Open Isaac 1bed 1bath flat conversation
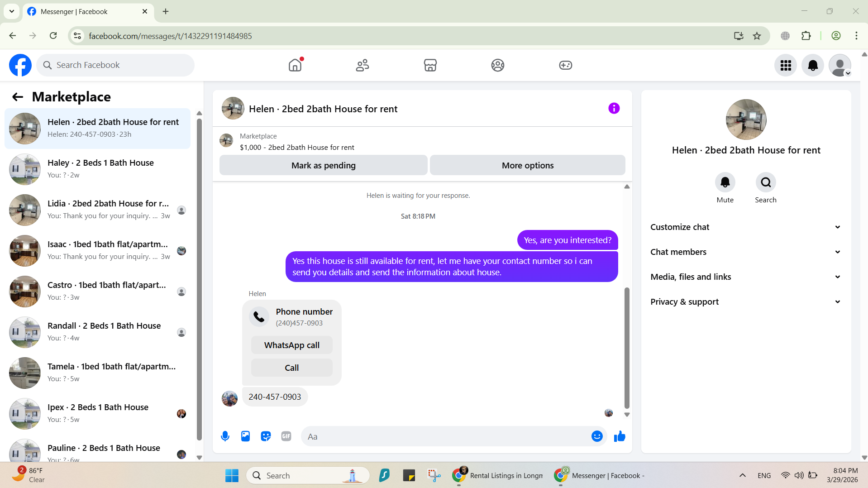This screenshot has width=868, height=488. coord(97,251)
